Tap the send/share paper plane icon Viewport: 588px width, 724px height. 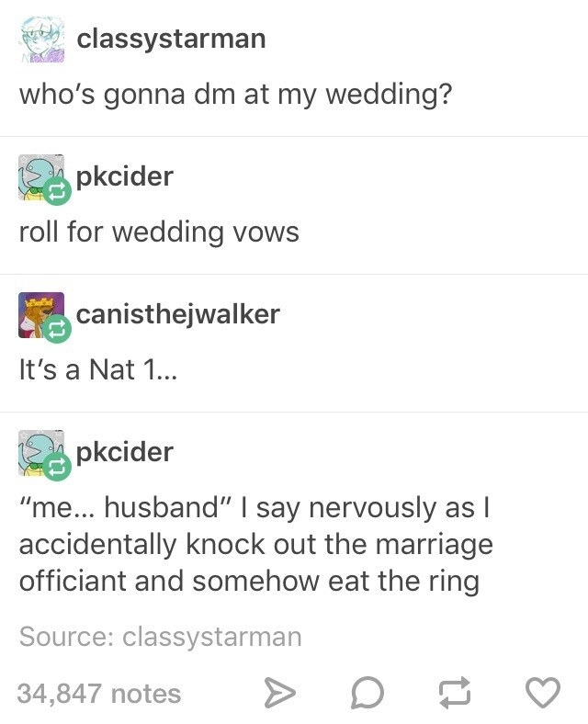[279, 693]
